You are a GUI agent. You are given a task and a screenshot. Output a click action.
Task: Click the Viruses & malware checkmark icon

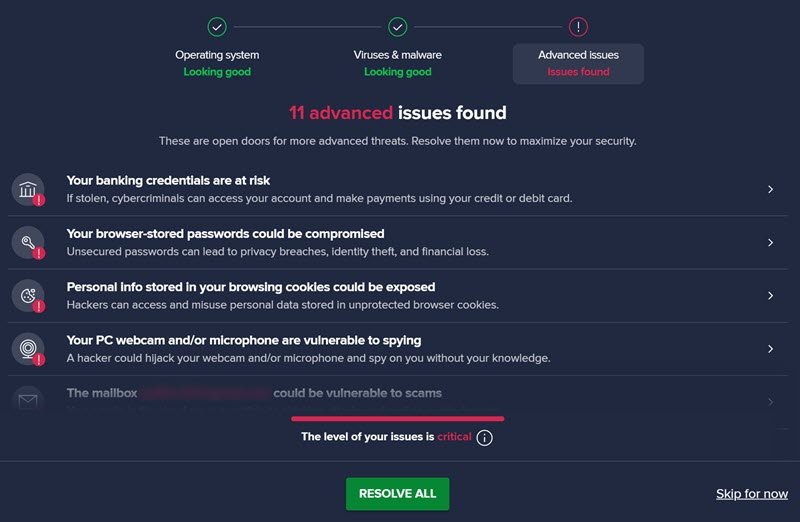(397, 27)
